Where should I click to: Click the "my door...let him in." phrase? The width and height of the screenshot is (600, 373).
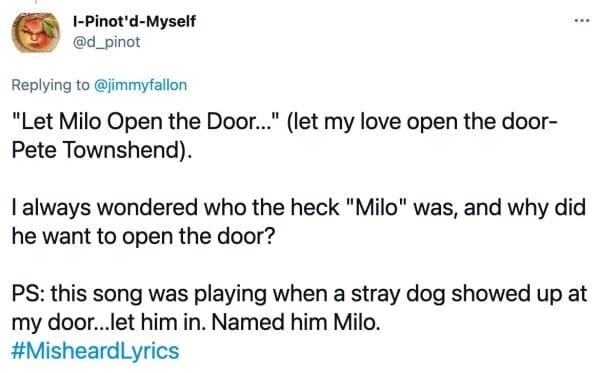tap(109, 323)
